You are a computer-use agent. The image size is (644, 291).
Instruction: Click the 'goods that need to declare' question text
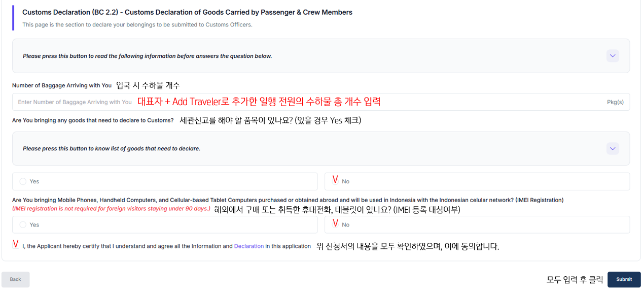pos(93,120)
